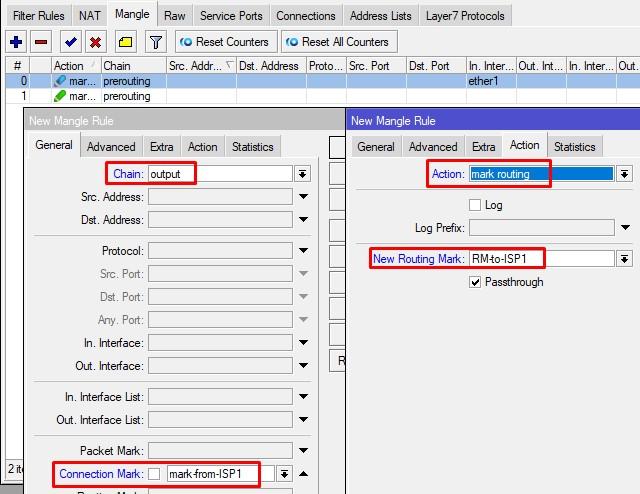Select rule 0 mark icon in table

[x=60, y=81]
